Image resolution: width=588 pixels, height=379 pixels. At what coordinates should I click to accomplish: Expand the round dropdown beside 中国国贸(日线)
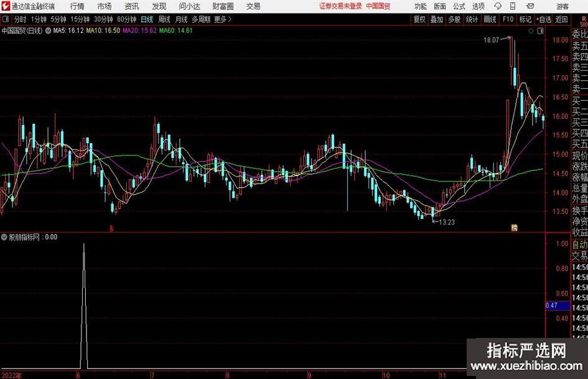pos(48,30)
